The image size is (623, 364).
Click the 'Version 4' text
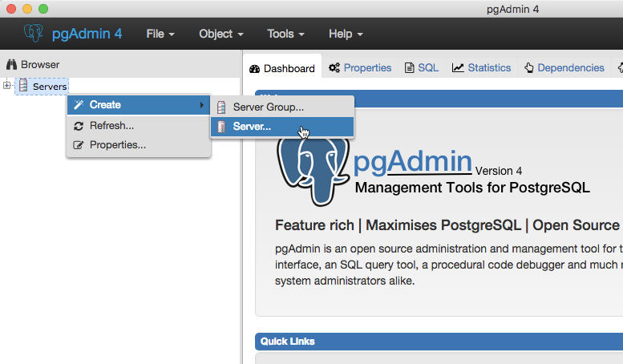pos(499,171)
